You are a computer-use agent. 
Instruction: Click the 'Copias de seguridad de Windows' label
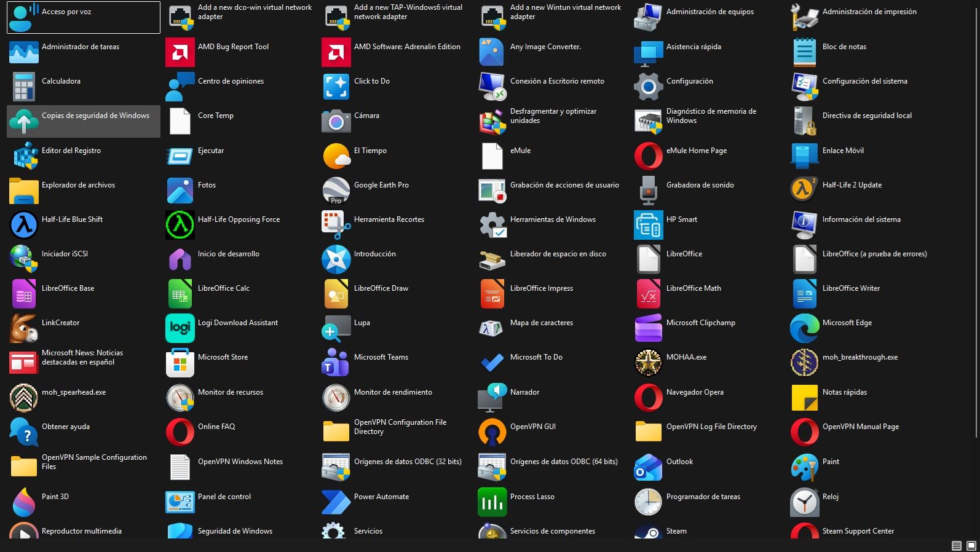(x=95, y=116)
